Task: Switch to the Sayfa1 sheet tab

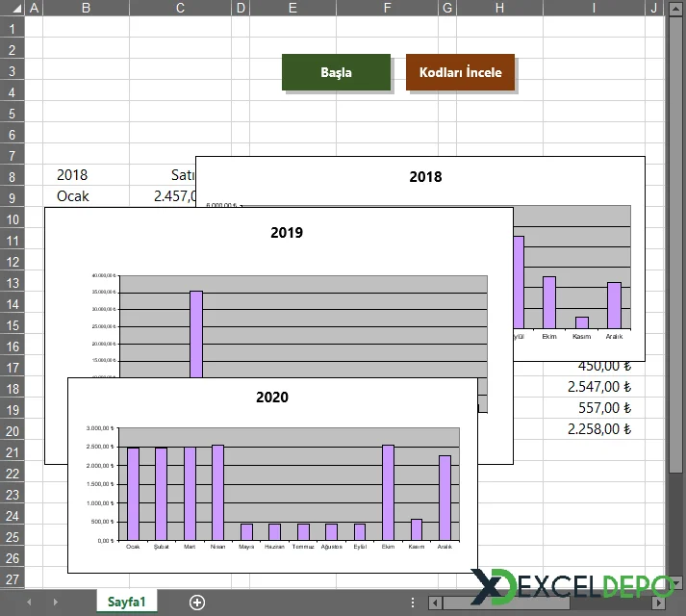Action: 126,603
